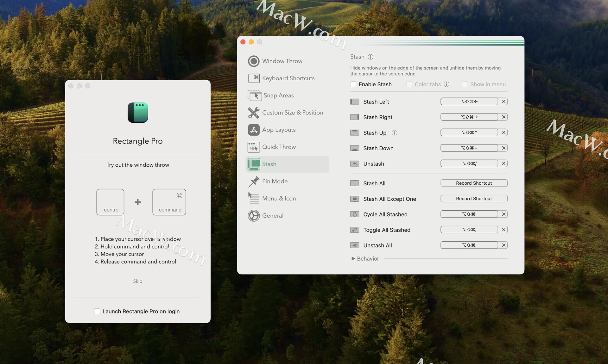
Task: Click the Snap Areas cursor icon
Action: (255, 96)
